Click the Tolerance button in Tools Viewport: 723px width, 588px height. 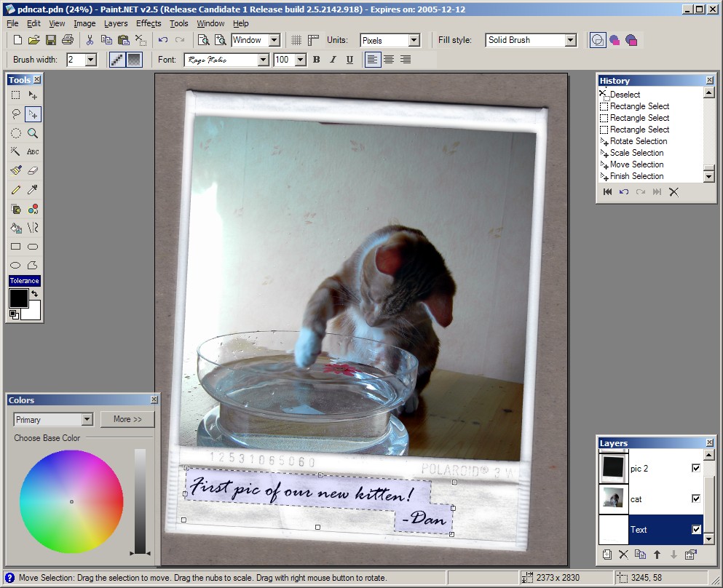(x=25, y=281)
